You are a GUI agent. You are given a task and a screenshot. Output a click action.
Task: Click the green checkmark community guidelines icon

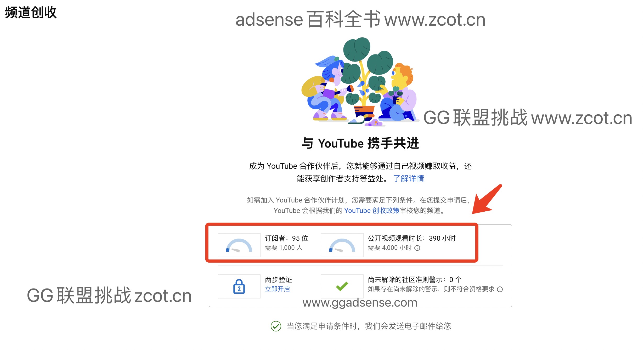coord(342,286)
